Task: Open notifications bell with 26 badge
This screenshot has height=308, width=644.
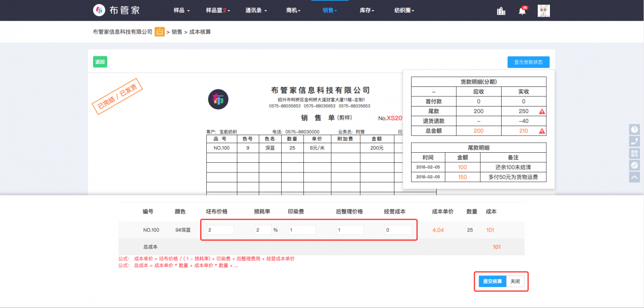Action: click(522, 11)
